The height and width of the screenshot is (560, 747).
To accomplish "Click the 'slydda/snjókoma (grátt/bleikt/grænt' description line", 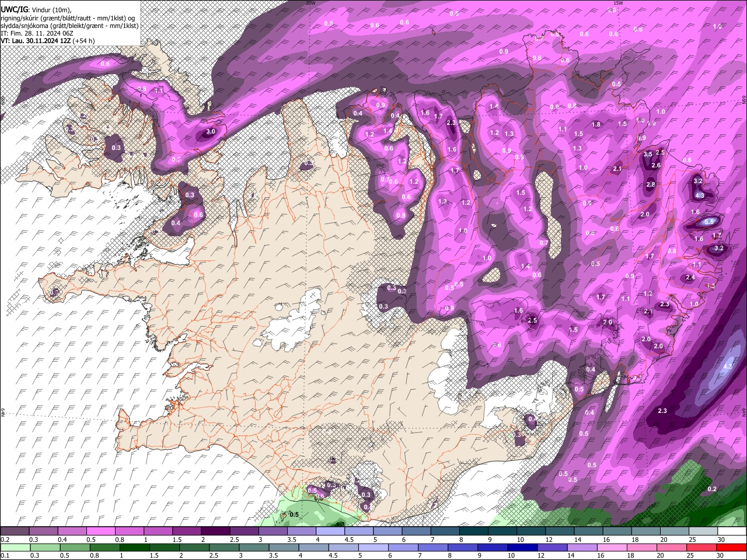I will (x=70, y=25).
